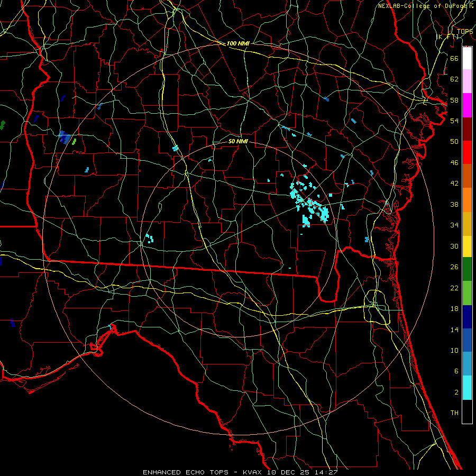476x476 pixels.
Task: Pick the bright yellow legend color band
Action: click(x=467, y=246)
